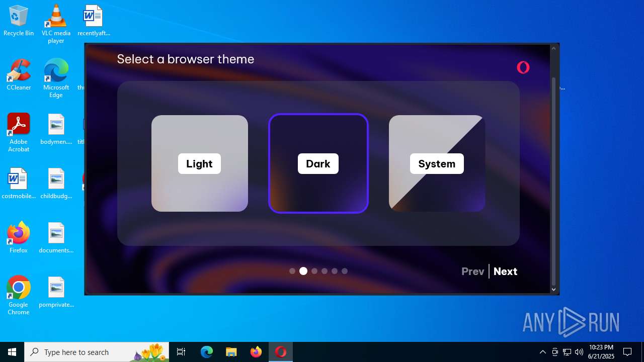Click the Meet Now tray icon
Screen dimensions: 644x362
pos(555,352)
